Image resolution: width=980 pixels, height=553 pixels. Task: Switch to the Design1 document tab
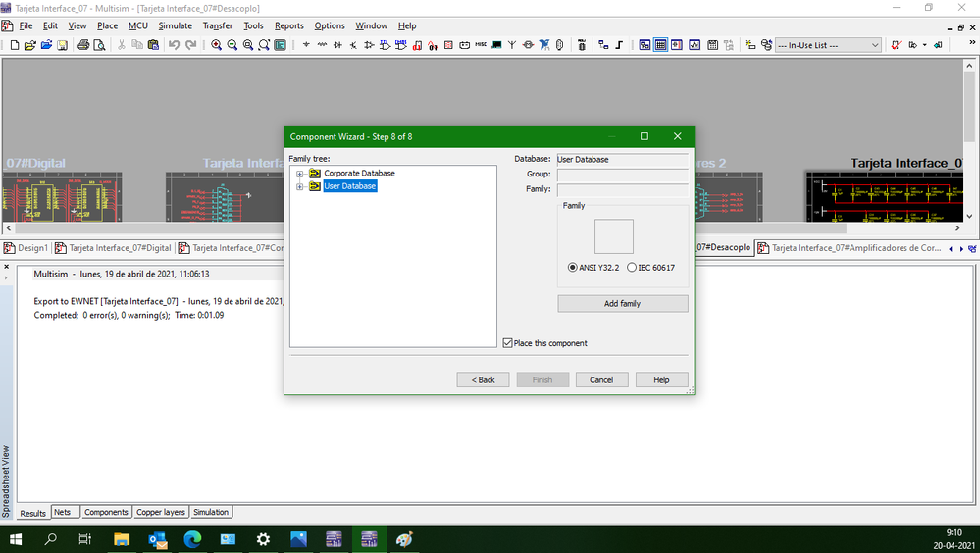(x=26, y=248)
